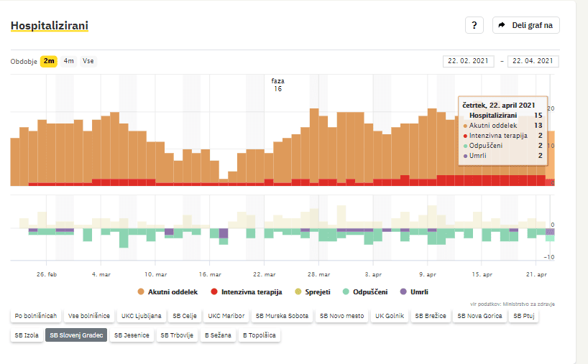Select the Vse period option

point(88,61)
